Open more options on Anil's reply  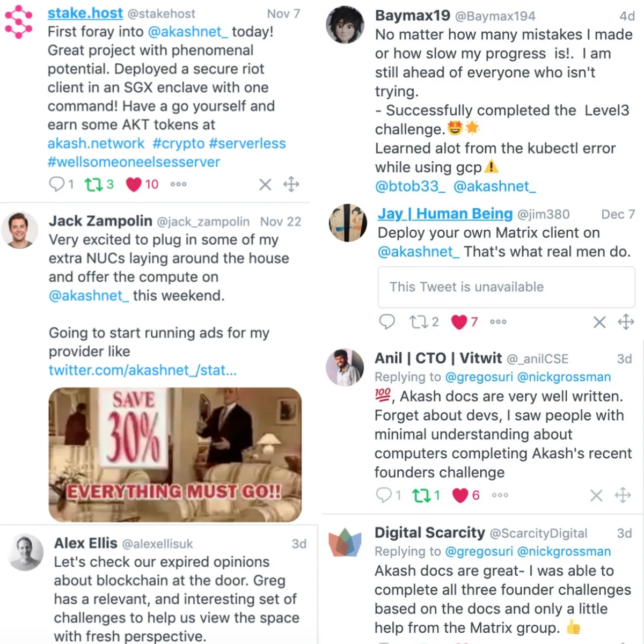(x=500, y=495)
